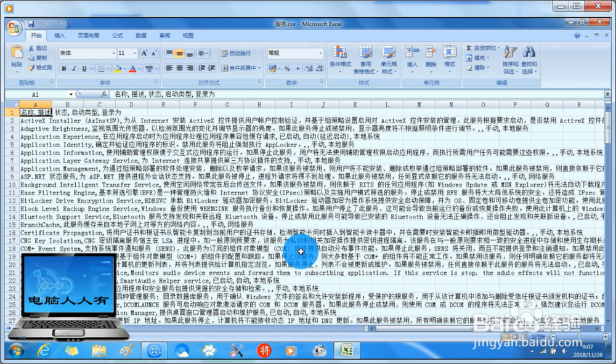Toggle middle vertical alignment
The image size is (616, 364).
(179, 54)
